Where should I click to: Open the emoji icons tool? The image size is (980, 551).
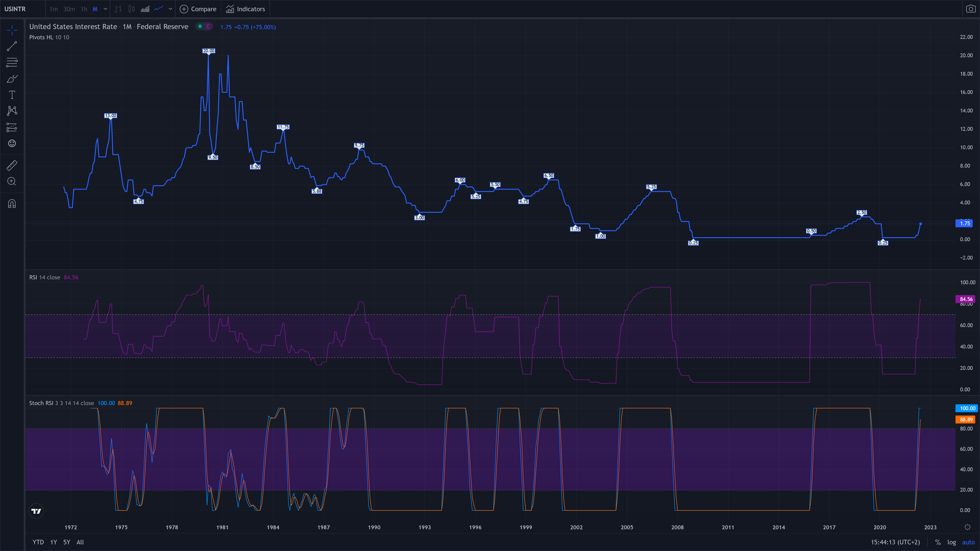point(12,143)
